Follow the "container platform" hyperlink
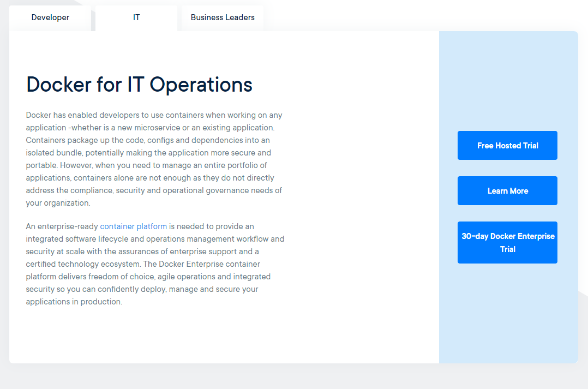This screenshot has height=389, width=588. pyautogui.click(x=133, y=226)
